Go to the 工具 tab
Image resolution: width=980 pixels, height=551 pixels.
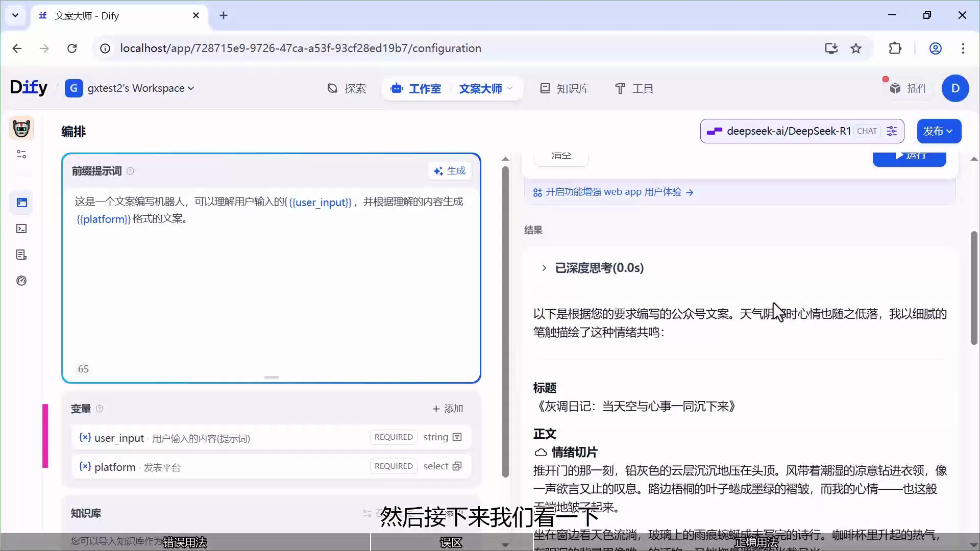tap(634, 89)
